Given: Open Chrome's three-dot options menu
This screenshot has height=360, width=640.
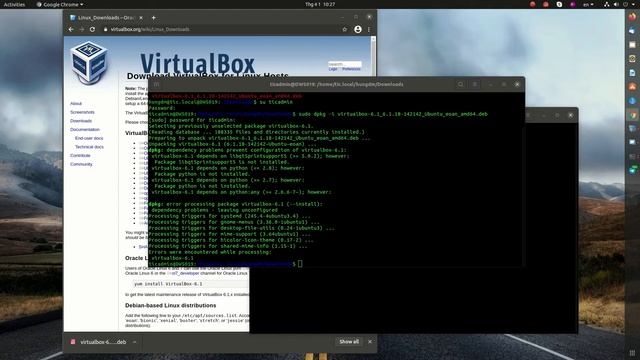Looking at the screenshot, I should tap(369, 29).
